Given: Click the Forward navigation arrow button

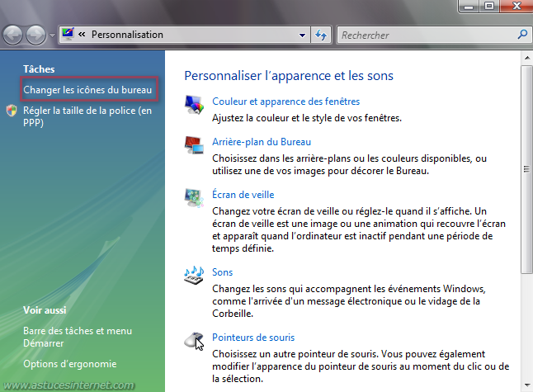Looking at the screenshot, I should click(36, 35).
